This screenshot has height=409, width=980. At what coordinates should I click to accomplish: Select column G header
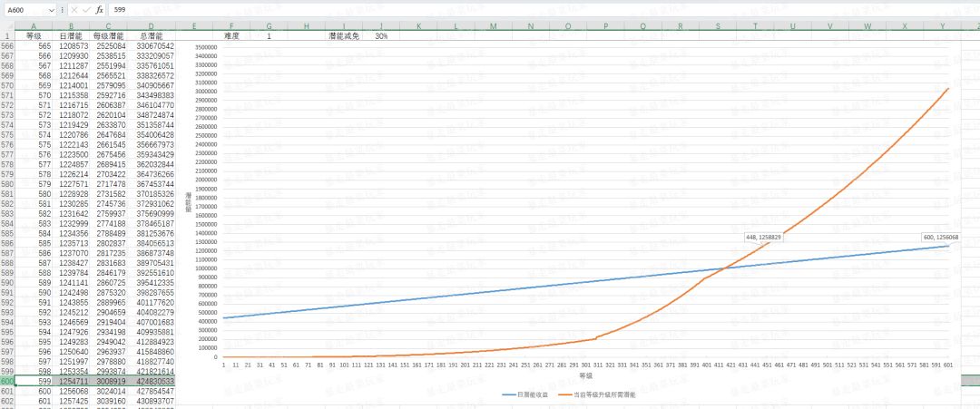click(x=269, y=25)
